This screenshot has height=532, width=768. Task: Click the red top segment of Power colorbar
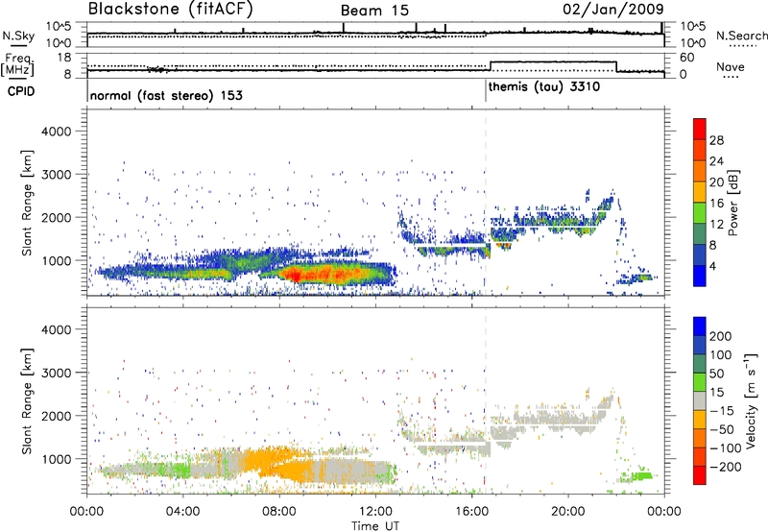tap(700, 129)
